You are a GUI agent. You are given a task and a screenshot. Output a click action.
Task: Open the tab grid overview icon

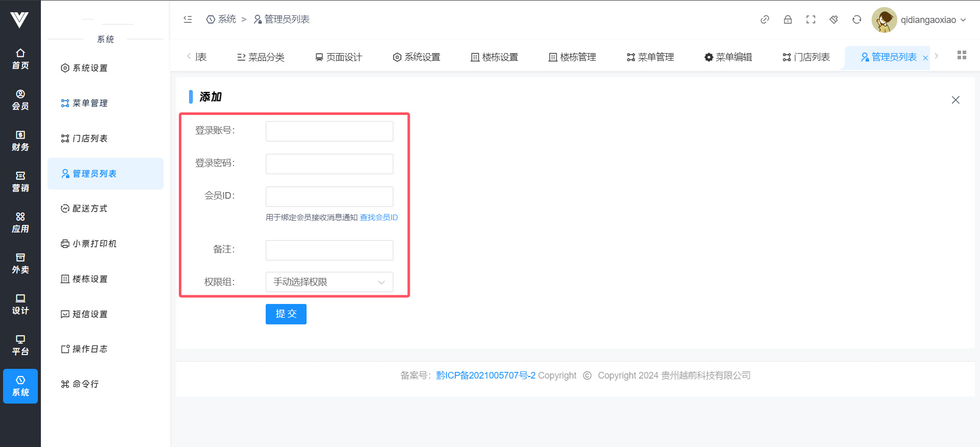(962, 55)
